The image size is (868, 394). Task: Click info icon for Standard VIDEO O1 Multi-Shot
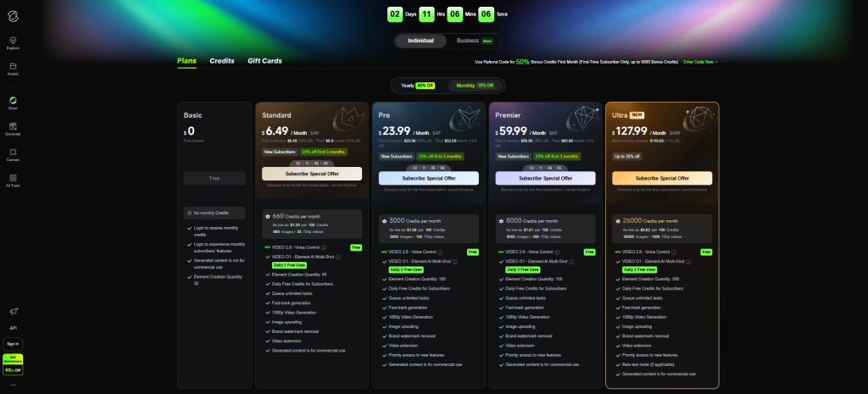coord(337,257)
